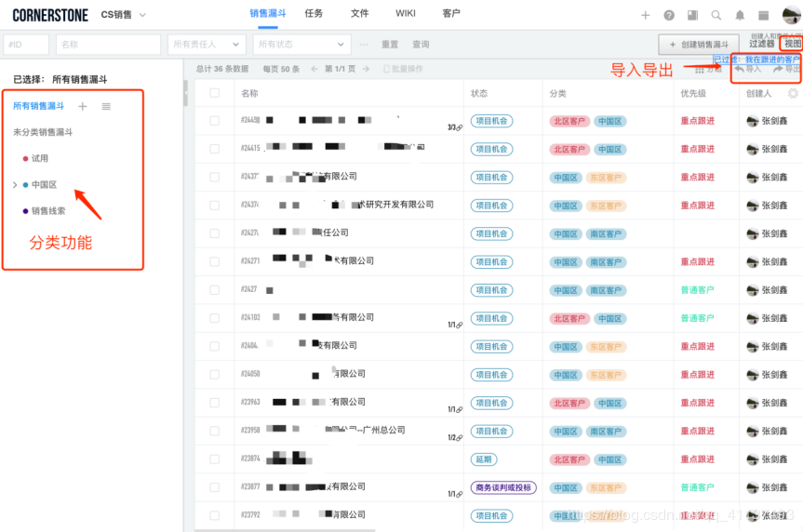Tick the checkbox for row #24103
This screenshot has height=532, width=803.
[214, 318]
